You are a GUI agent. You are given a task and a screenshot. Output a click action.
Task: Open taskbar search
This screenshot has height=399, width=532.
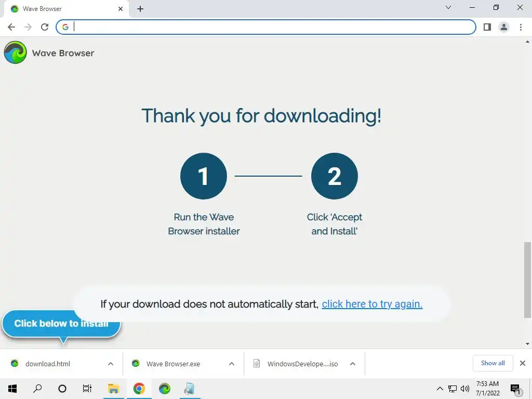[x=37, y=389]
